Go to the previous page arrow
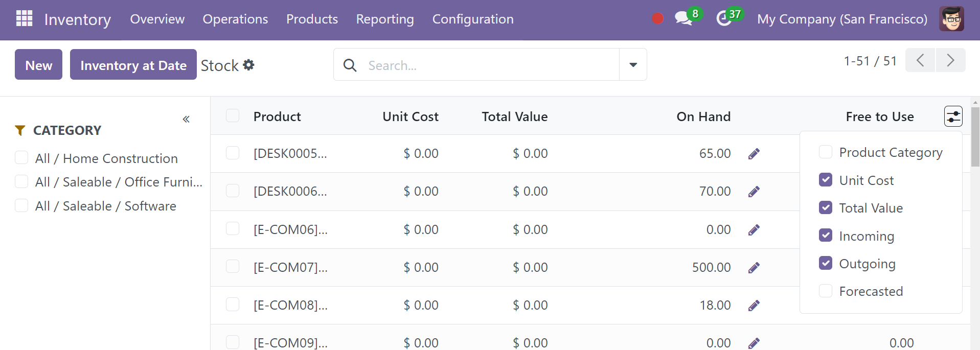Screen dimensions: 980x350 point(920,60)
